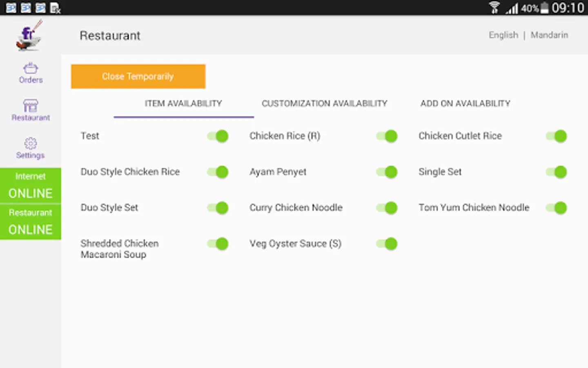Select the English language link
This screenshot has height=368, width=588.
tap(503, 35)
